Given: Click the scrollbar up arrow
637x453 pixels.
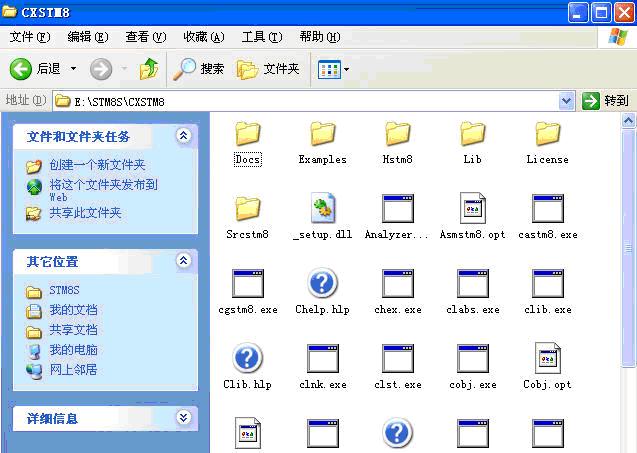Looking at the screenshot, I should point(628,121).
